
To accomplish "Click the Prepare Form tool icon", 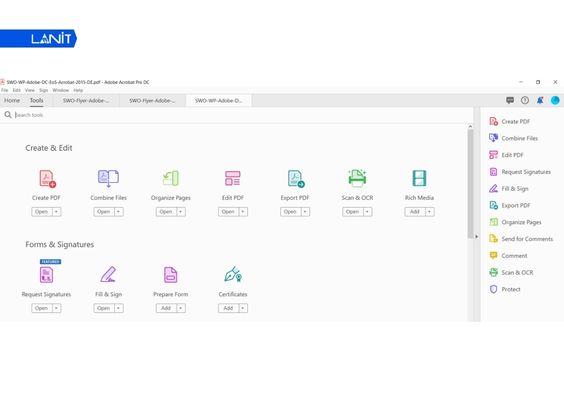I will (x=170, y=275).
